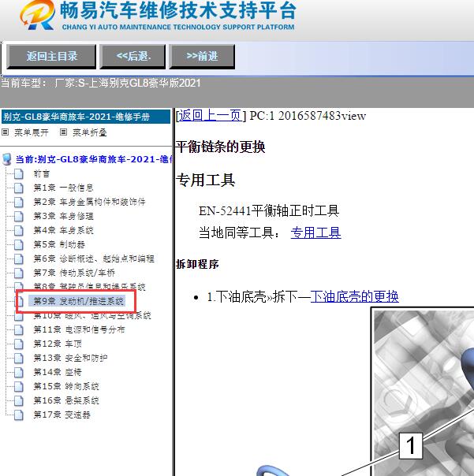Click the page icon beside 第5章
The image size is (474, 476).
[x=19, y=244]
